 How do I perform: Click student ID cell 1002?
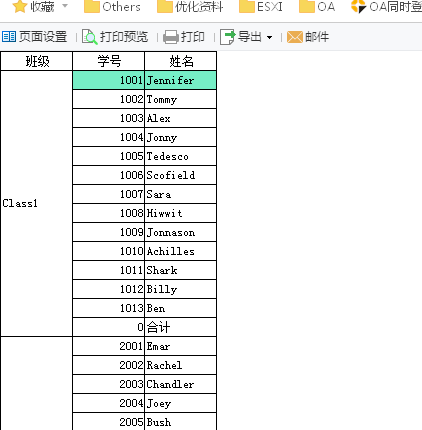coord(109,99)
